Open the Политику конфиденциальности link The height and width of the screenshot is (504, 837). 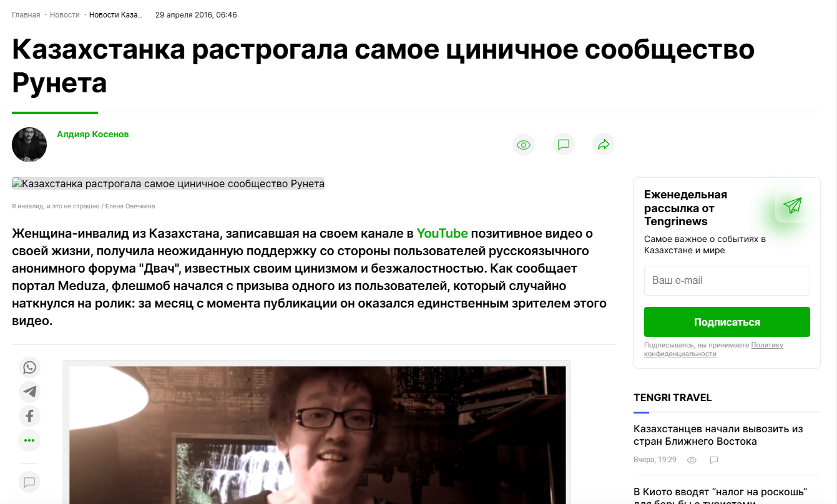(714, 349)
